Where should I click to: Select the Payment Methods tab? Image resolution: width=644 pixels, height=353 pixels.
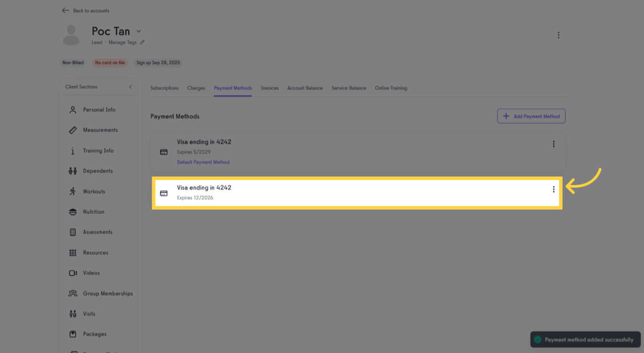pyautogui.click(x=233, y=88)
